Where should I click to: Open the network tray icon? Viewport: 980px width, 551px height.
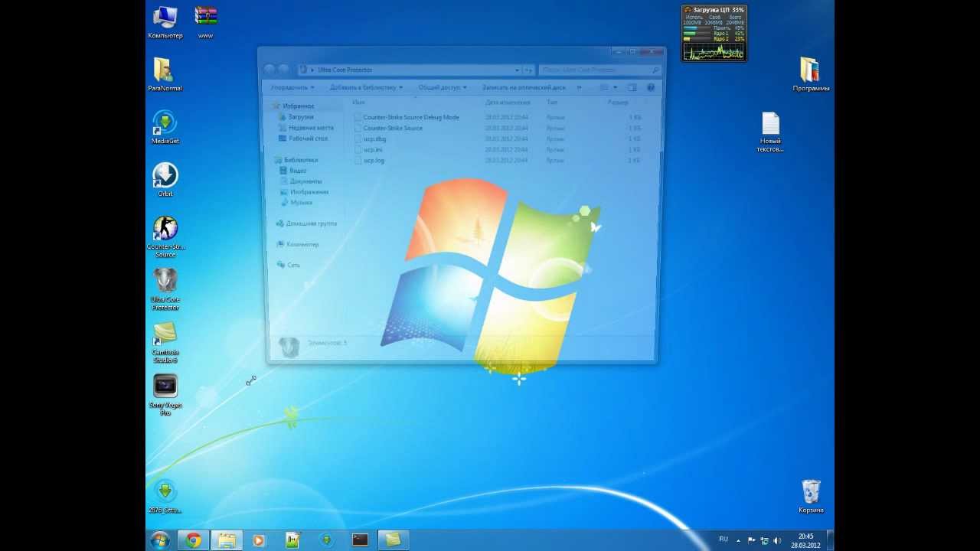764,540
